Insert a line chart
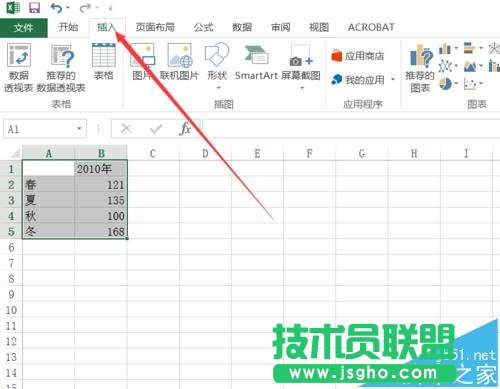Image resolution: width=500 pixels, height=389 pixels. coord(445,66)
